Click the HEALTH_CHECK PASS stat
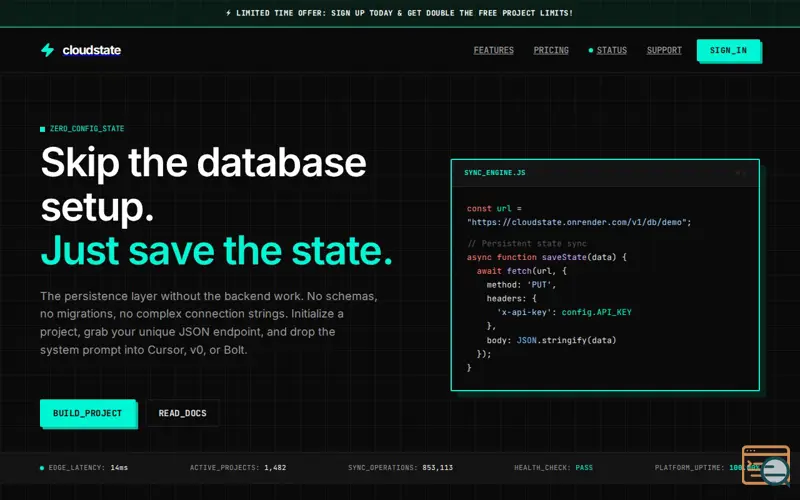Image resolution: width=800 pixels, height=500 pixels. click(554, 468)
